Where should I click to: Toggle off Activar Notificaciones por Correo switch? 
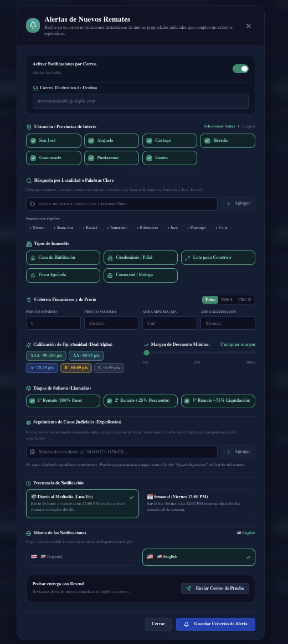[241, 69]
